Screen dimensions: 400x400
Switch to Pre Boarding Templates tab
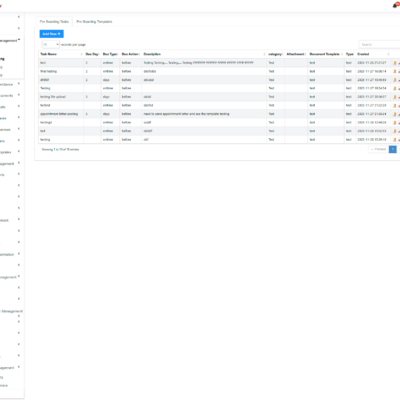(x=94, y=22)
